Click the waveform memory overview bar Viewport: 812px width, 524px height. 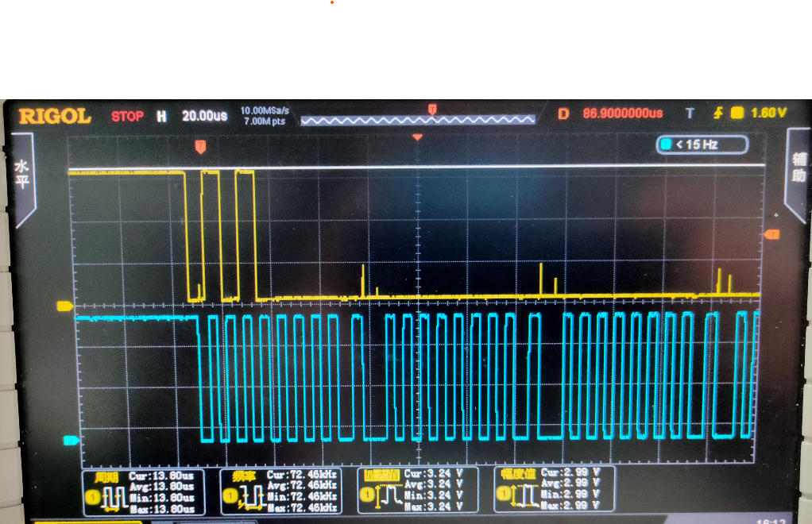pyautogui.click(x=417, y=120)
